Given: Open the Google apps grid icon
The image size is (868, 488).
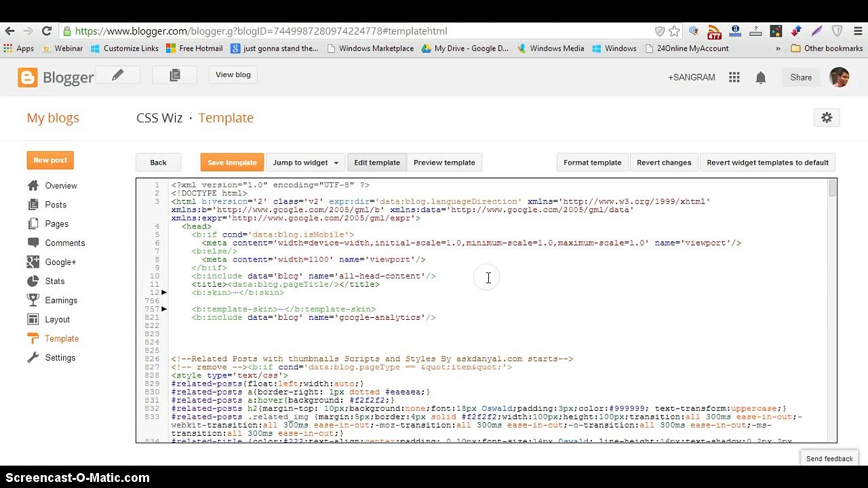Looking at the screenshot, I should pyautogui.click(x=734, y=77).
